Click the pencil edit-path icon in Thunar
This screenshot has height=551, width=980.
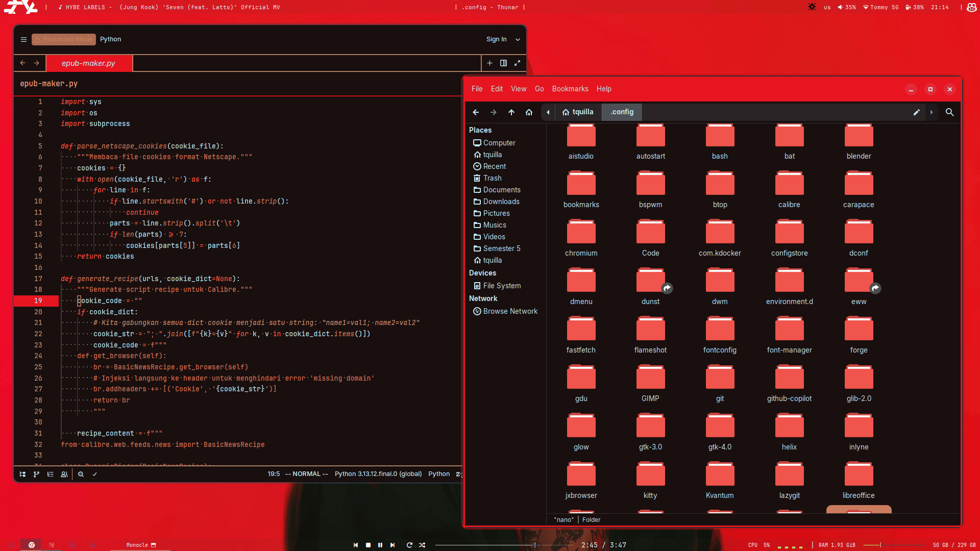(916, 112)
